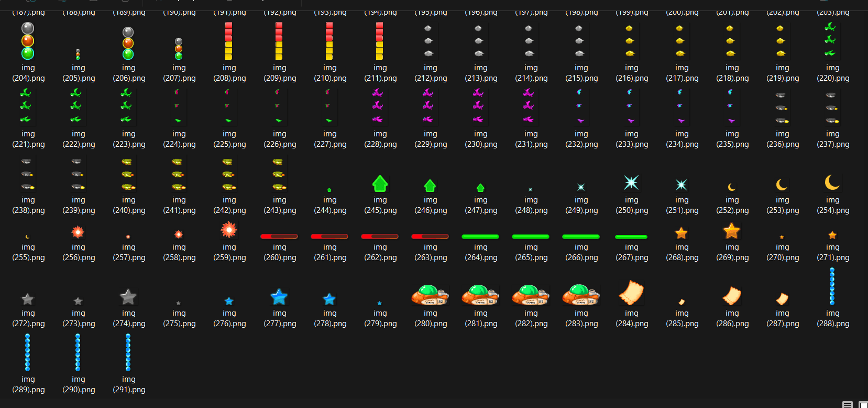Select file name img (210).png
Screen dimensions: 868x408
coord(330,73)
